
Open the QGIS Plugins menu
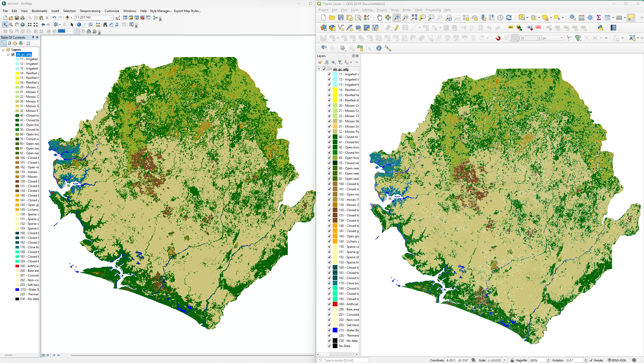[382, 10]
